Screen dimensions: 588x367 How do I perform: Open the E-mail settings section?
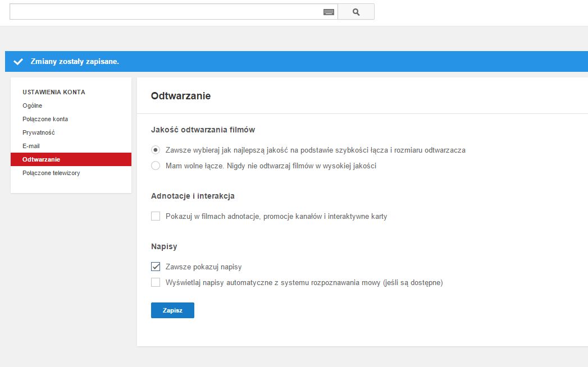pos(31,146)
